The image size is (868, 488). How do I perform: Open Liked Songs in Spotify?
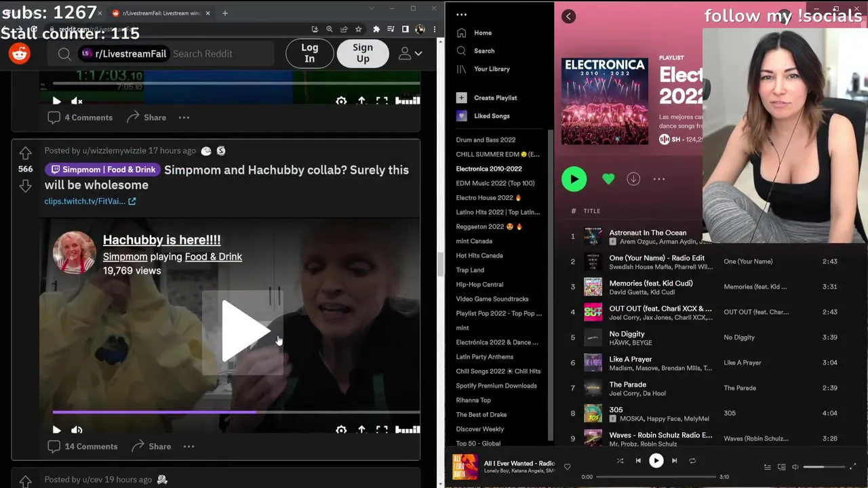point(483,116)
